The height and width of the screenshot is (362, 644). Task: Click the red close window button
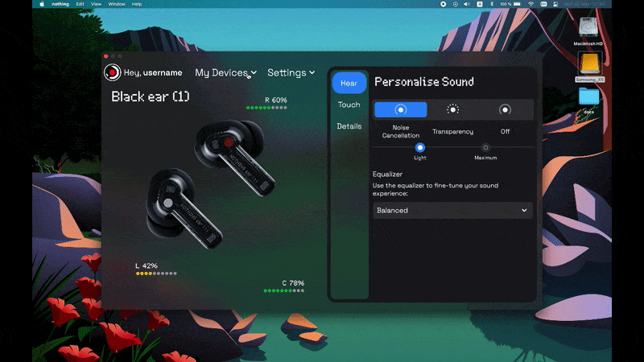tap(106, 56)
